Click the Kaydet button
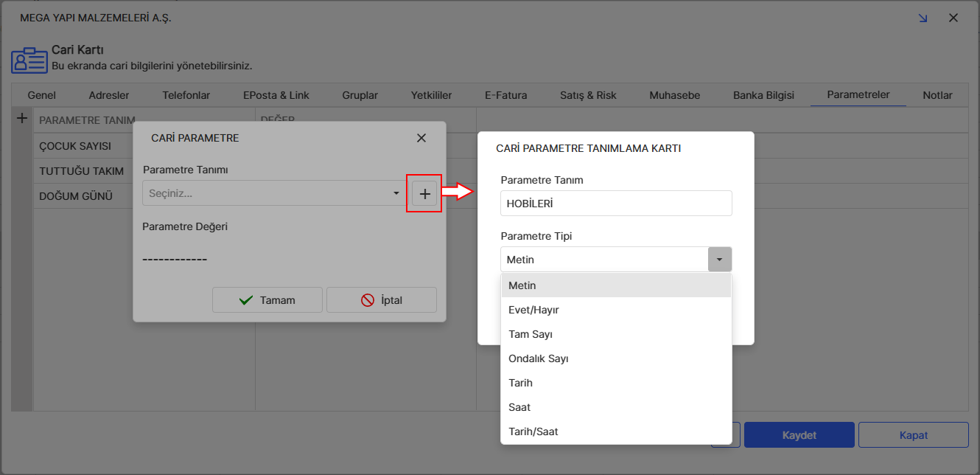Image resolution: width=980 pixels, height=475 pixels. [x=799, y=435]
